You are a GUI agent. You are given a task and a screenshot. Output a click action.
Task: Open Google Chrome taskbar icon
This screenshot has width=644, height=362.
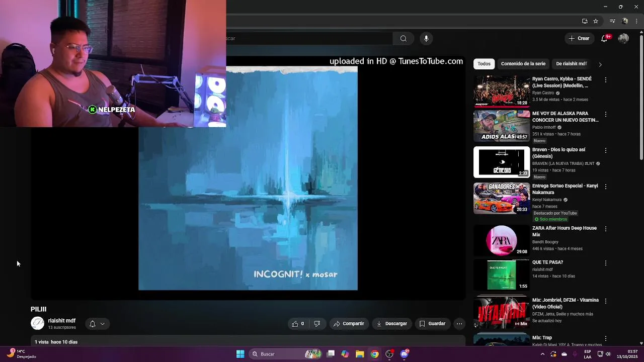(375, 354)
